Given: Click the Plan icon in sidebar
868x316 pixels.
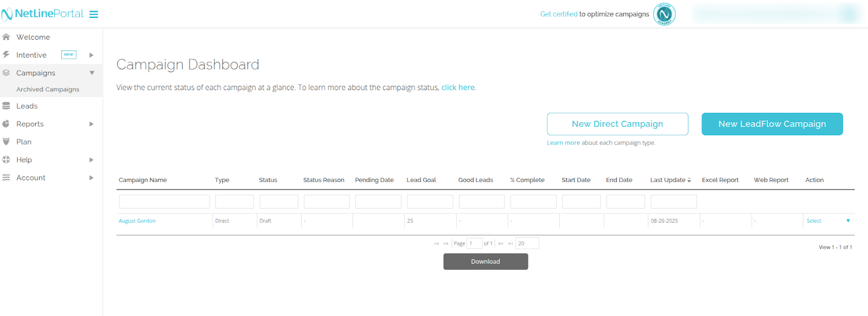Looking at the screenshot, I should (x=7, y=142).
